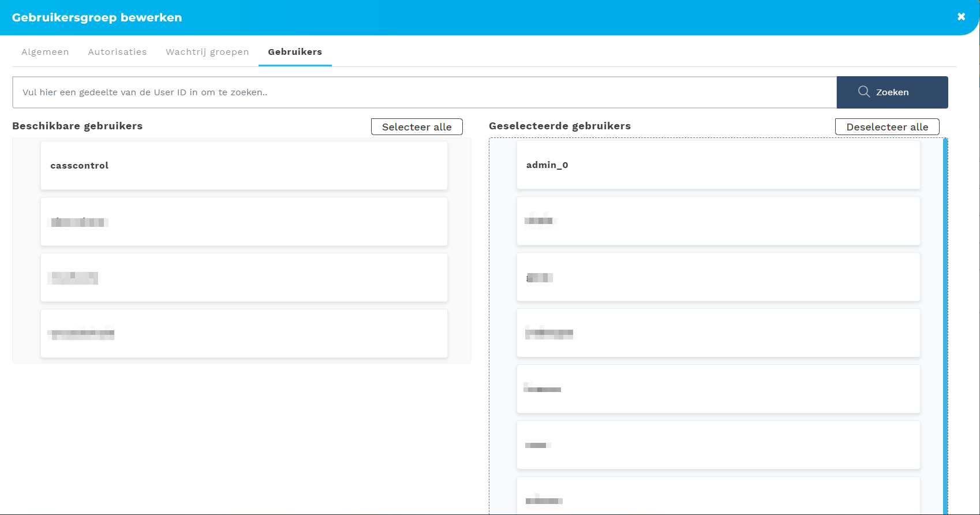Viewport: 980px width, 515px height.
Task: Focus the User ID search field
Action: point(424,92)
